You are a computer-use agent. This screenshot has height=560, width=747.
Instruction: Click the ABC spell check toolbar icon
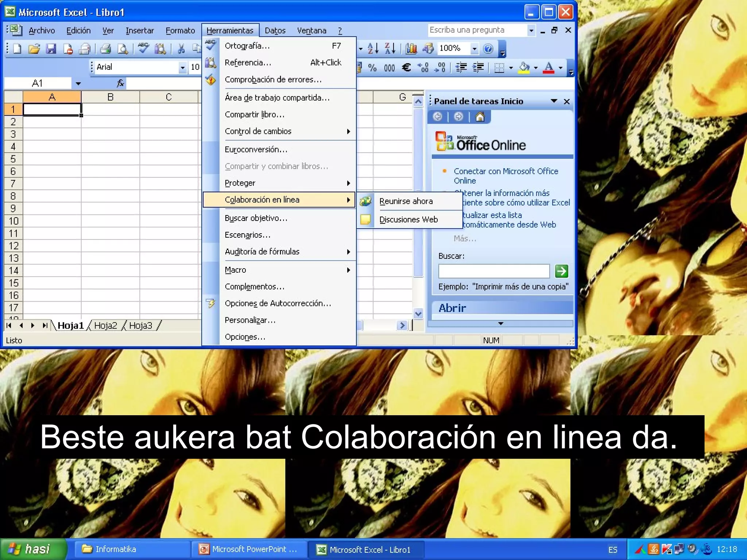(x=143, y=48)
